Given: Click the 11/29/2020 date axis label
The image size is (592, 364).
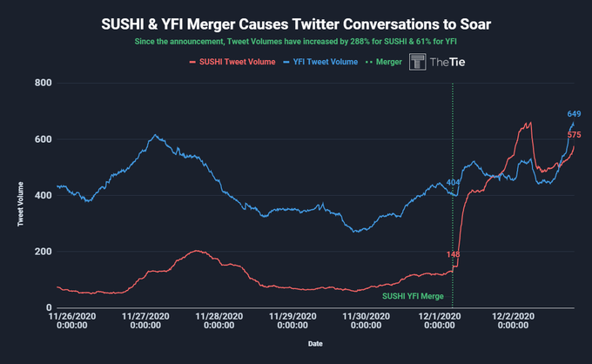Looking at the screenshot, I should (x=293, y=321).
